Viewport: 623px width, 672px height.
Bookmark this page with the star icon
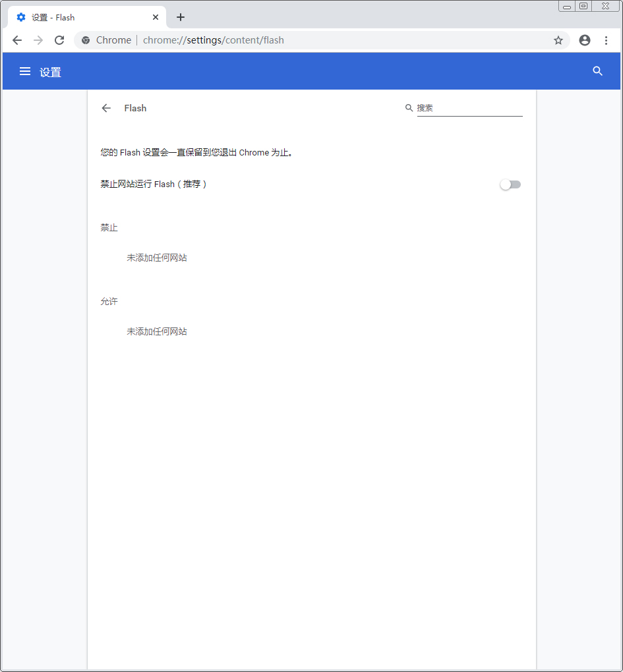click(558, 40)
